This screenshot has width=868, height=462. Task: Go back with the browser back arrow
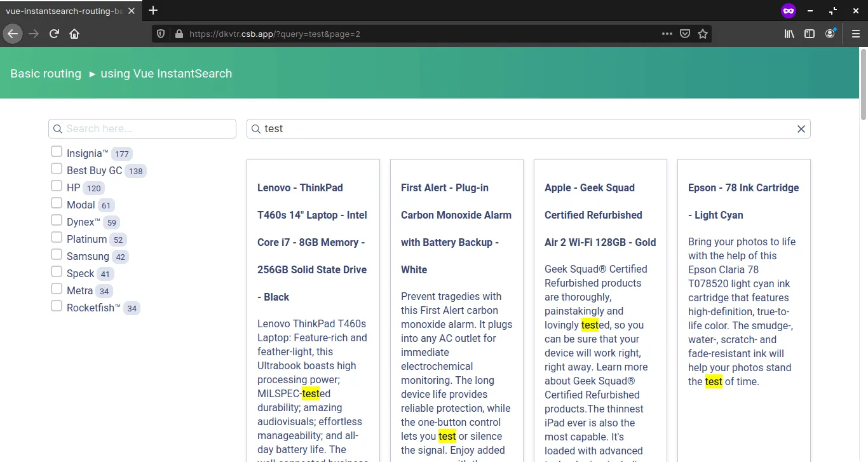click(x=13, y=34)
